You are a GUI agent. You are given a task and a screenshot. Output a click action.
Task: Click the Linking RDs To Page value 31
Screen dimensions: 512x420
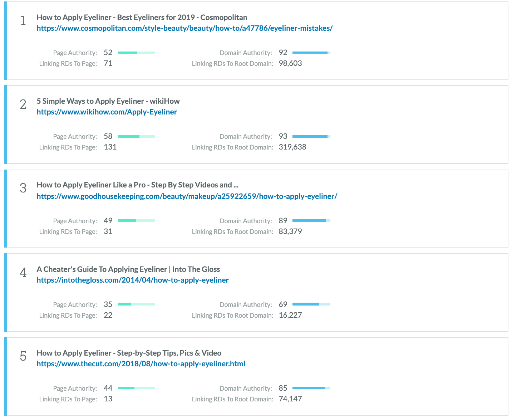tap(108, 231)
